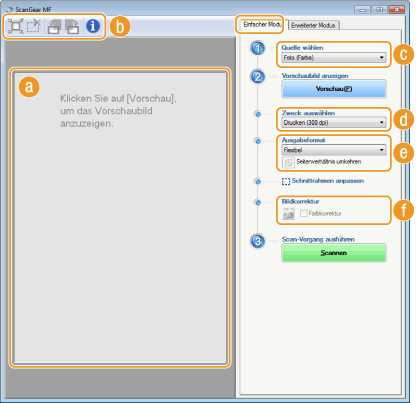The image size is (418, 403).
Task: Switch to the Erweiterter Modus tab
Action: tap(313, 25)
